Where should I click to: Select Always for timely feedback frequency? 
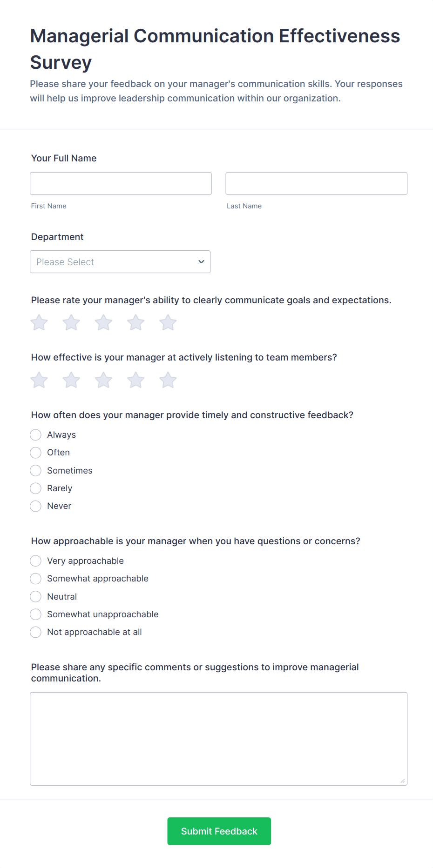click(35, 434)
